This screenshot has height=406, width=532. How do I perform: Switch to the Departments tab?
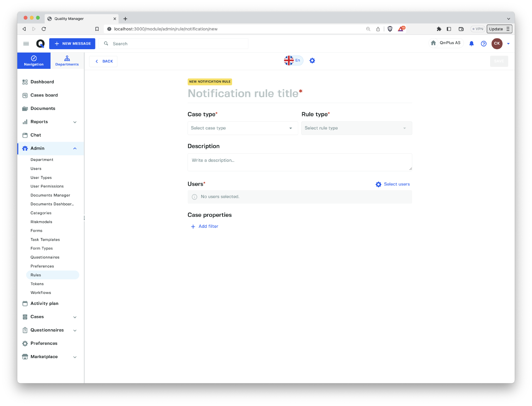[67, 61]
